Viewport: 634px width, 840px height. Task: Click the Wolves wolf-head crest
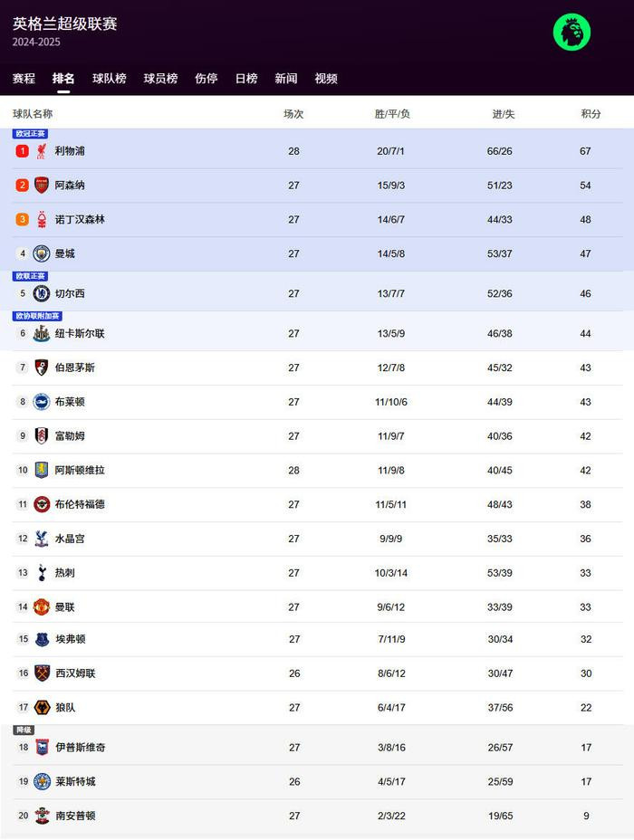42,708
